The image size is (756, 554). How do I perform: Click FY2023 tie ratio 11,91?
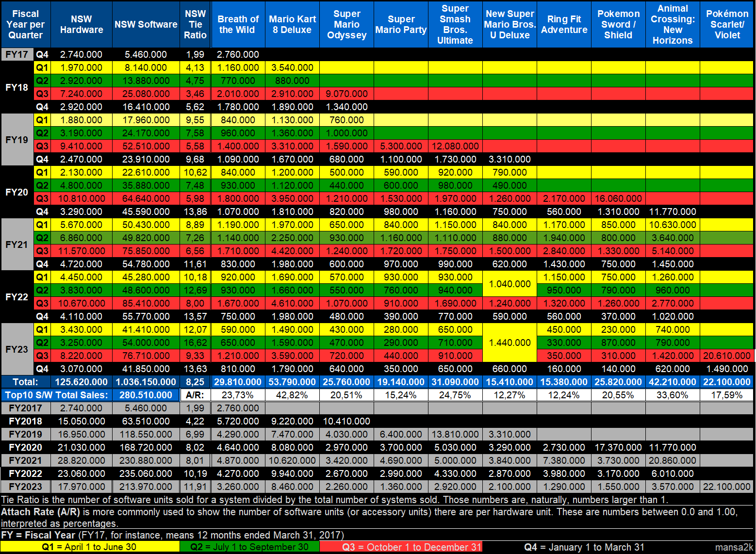[x=195, y=487]
